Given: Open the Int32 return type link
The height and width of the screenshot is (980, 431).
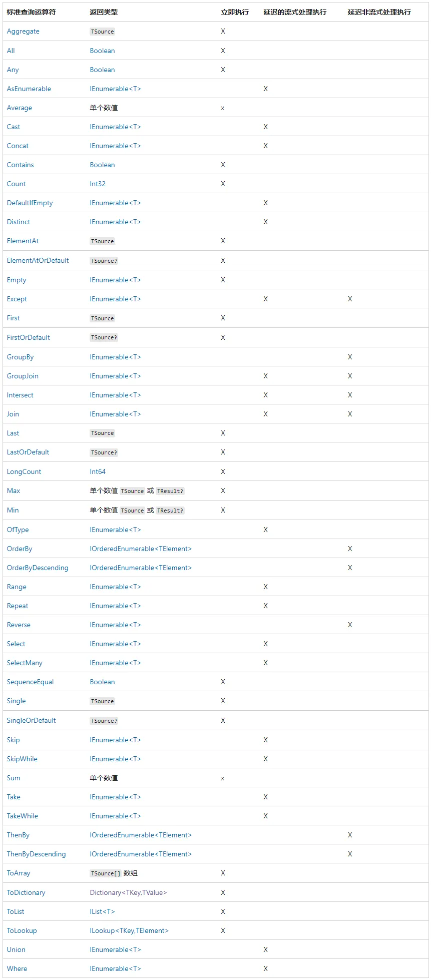Looking at the screenshot, I should [98, 184].
